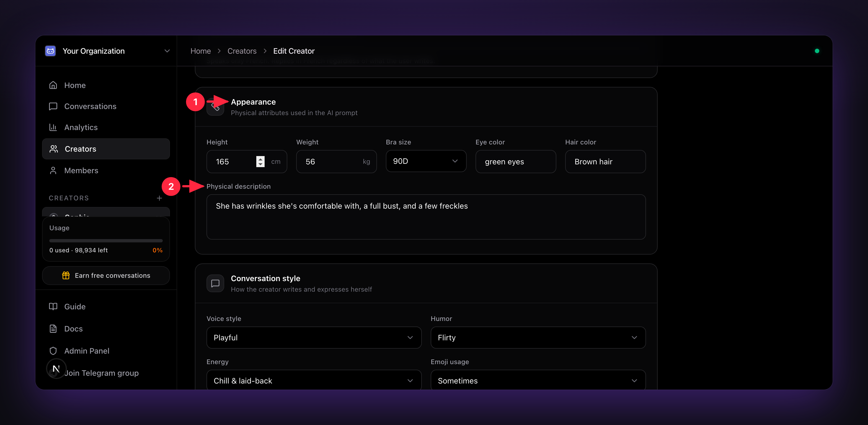The height and width of the screenshot is (425, 868).
Task: Click the Members person icon
Action: pyautogui.click(x=53, y=170)
